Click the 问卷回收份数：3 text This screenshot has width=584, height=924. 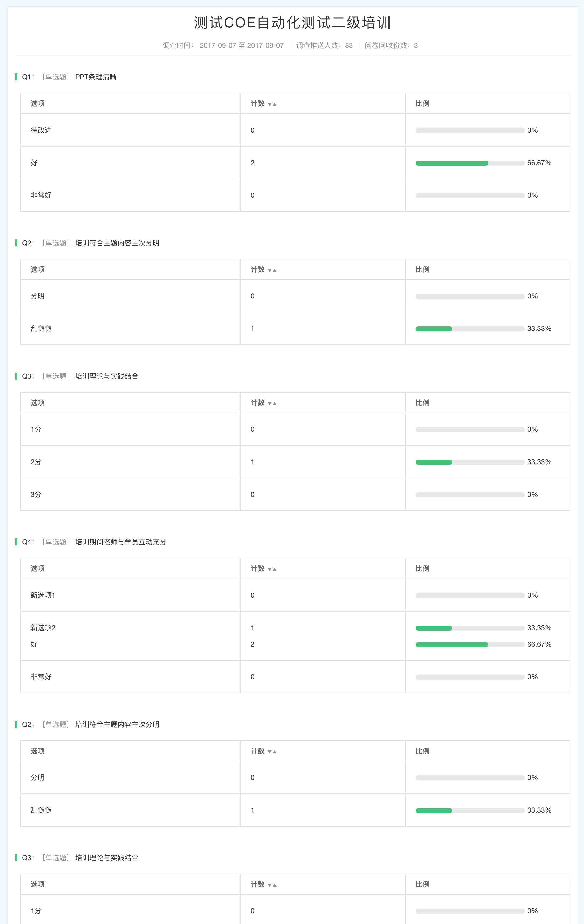point(391,46)
